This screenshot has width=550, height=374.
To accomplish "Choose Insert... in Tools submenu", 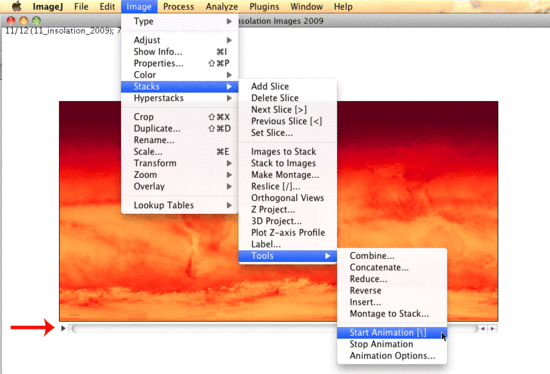I will [392, 302].
